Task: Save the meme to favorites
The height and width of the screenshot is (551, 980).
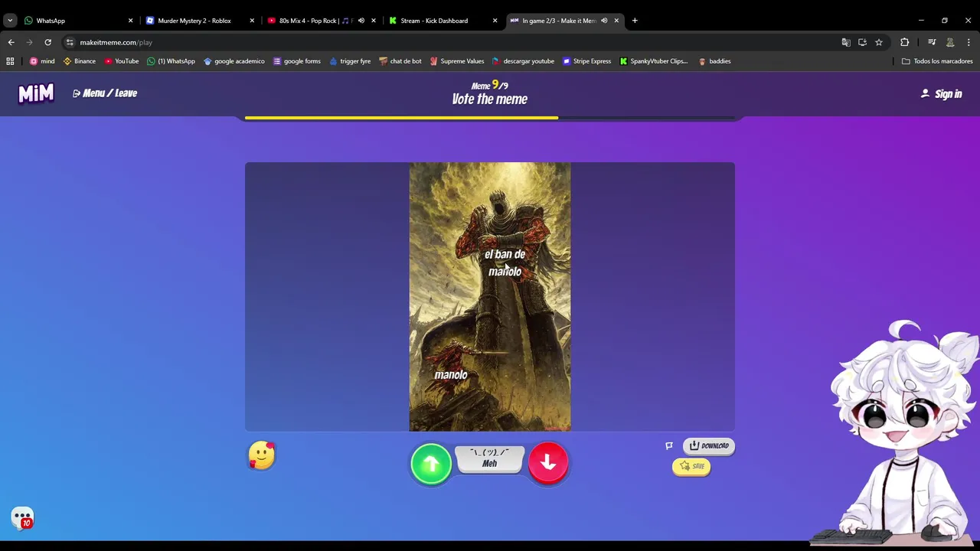Action: coord(691,466)
